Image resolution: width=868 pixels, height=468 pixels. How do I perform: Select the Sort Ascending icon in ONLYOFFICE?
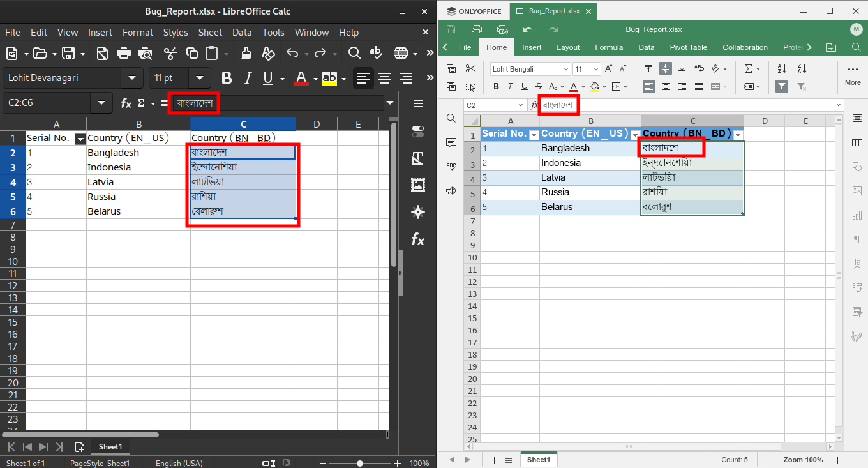[781, 68]
